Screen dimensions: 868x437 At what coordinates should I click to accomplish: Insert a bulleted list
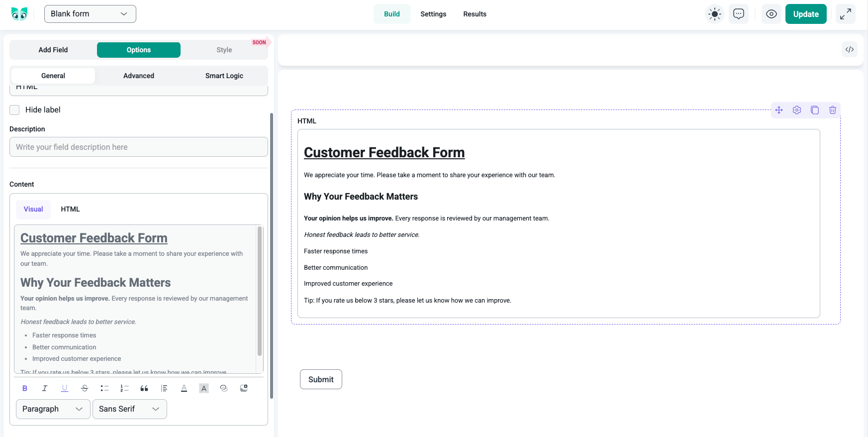[104, 388]
